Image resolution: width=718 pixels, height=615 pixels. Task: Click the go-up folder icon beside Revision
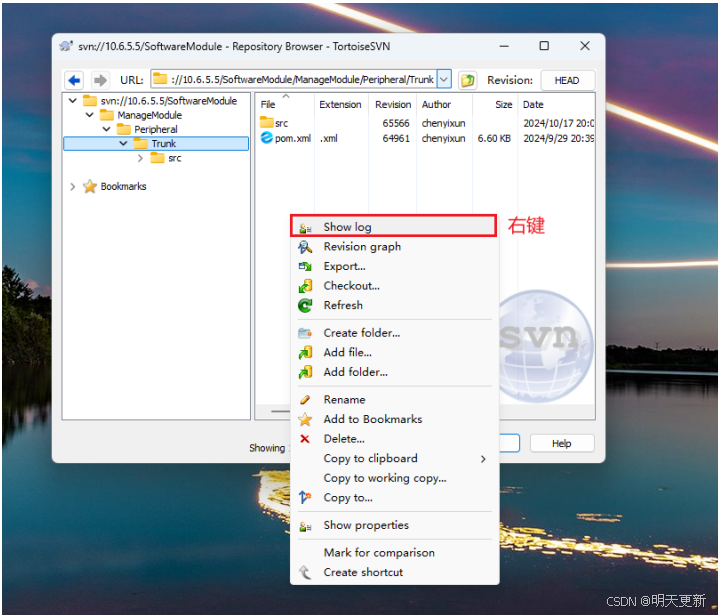(x=467, y=80)
